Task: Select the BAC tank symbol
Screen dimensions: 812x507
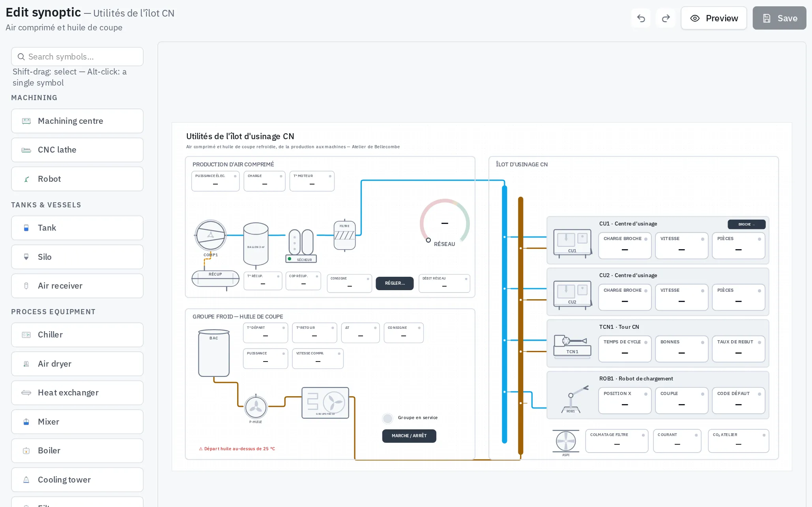Action: point(214,353)
